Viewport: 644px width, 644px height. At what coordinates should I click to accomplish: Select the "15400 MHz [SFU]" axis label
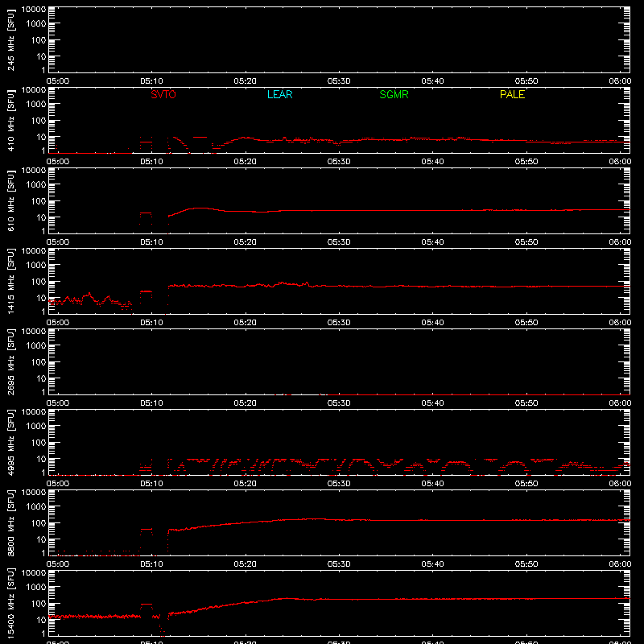point(10,603)
